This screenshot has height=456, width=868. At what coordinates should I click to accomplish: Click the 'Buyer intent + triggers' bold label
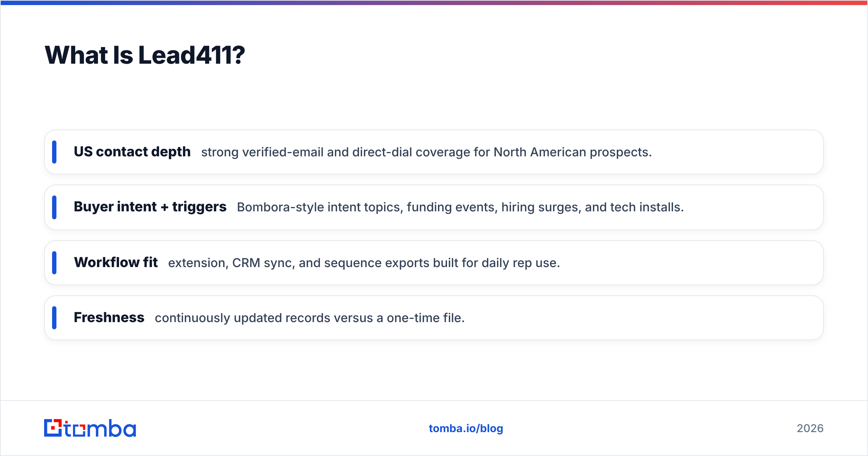150,207
